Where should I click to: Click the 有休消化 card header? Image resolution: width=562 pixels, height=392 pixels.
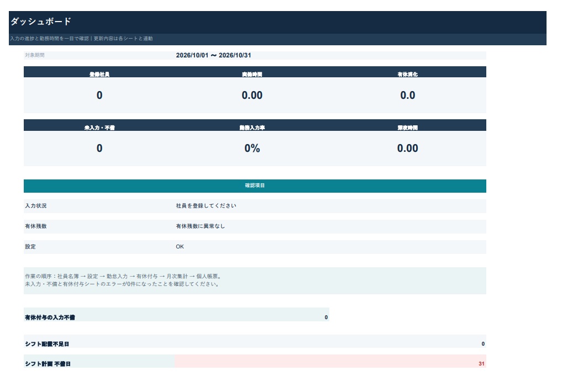pos(407,75)
